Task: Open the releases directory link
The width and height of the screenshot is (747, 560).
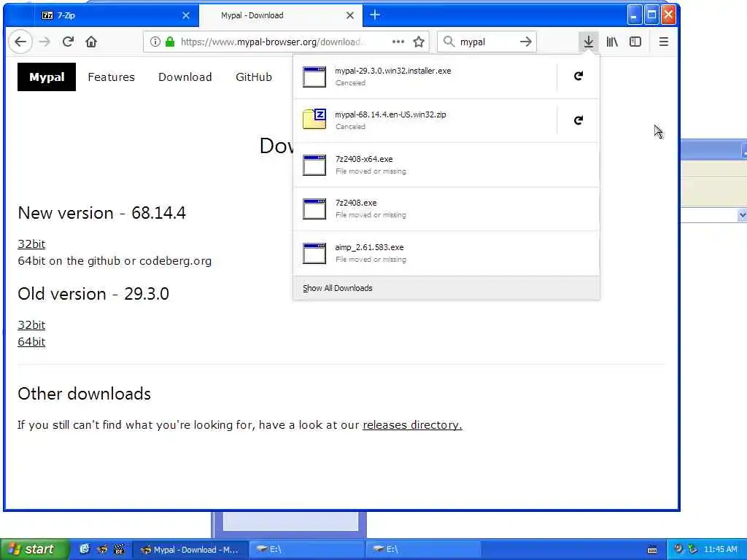Action: pos(413,425)
